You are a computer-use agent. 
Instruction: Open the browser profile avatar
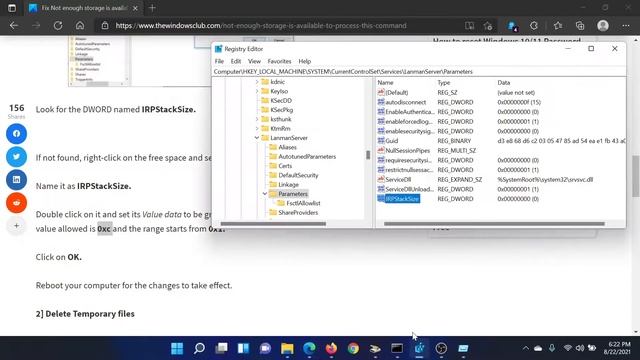[x=603, y=25]
